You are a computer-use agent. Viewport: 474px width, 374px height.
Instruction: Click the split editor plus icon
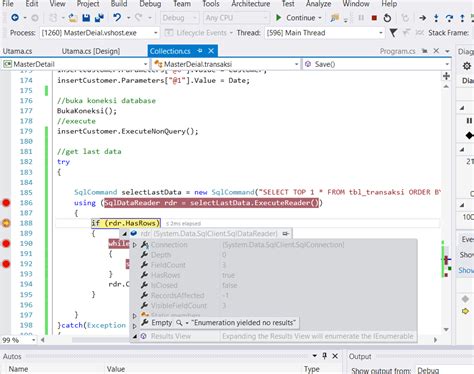(x=446, y=76)
